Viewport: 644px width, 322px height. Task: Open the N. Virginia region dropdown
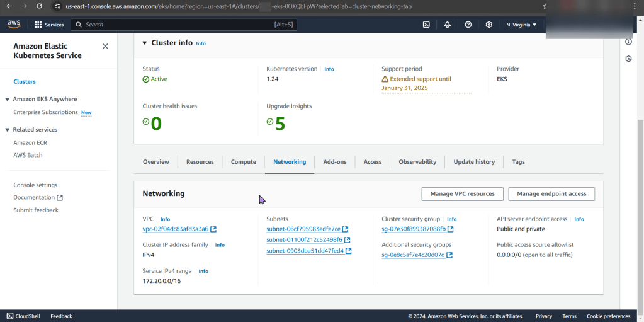521,25
